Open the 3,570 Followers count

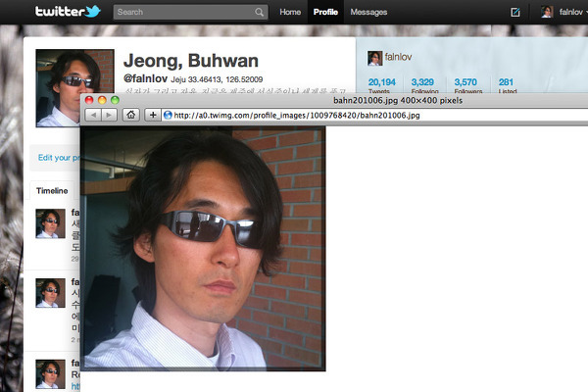pyautogui.click(x=467, y=85)
